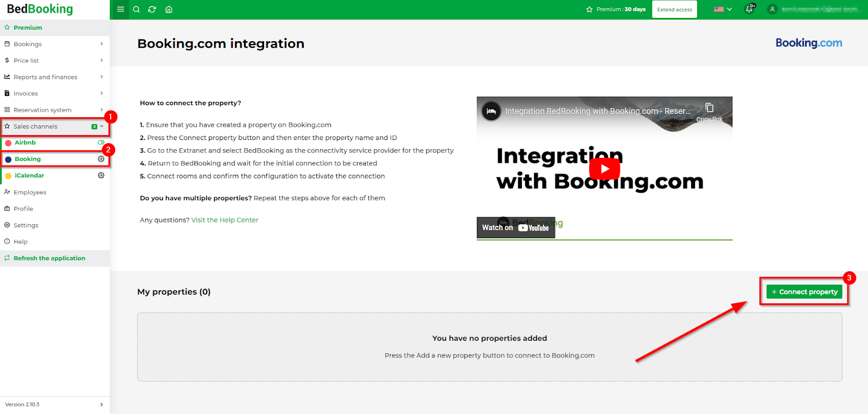Collapse the Sales channels chevron
The image size is (868, 414).
tap(102, 126)
